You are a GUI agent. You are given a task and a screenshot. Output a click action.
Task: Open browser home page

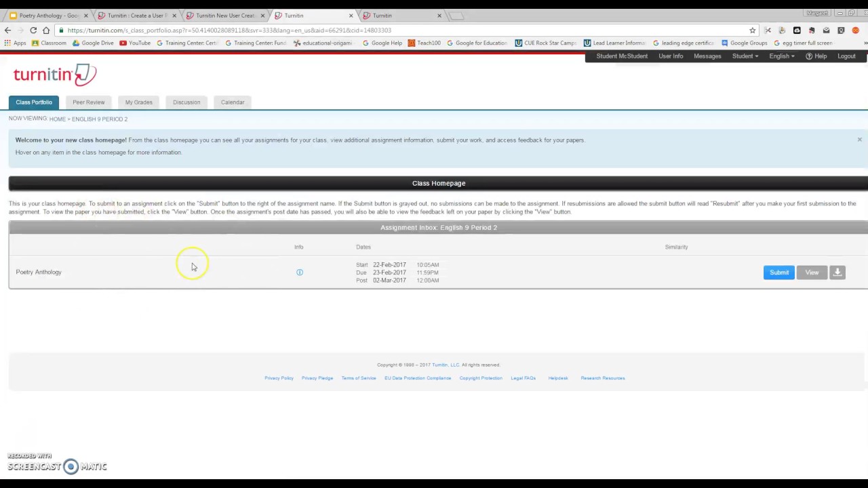click(x=46, y=30)
